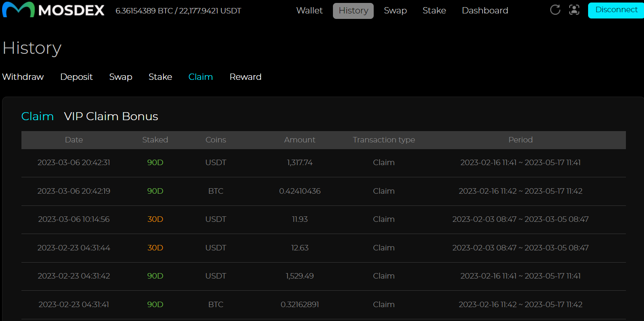This screenshot has height=321, width=644.
Task: Click the amount 11.93
Action: [300, 219]
